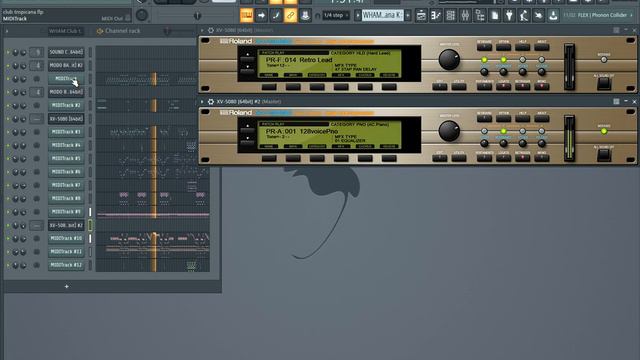This screenshot has height=360, width=640.
Task: Click the selected indicator of XV-500 #2 channel
Action: click(90, 225)
